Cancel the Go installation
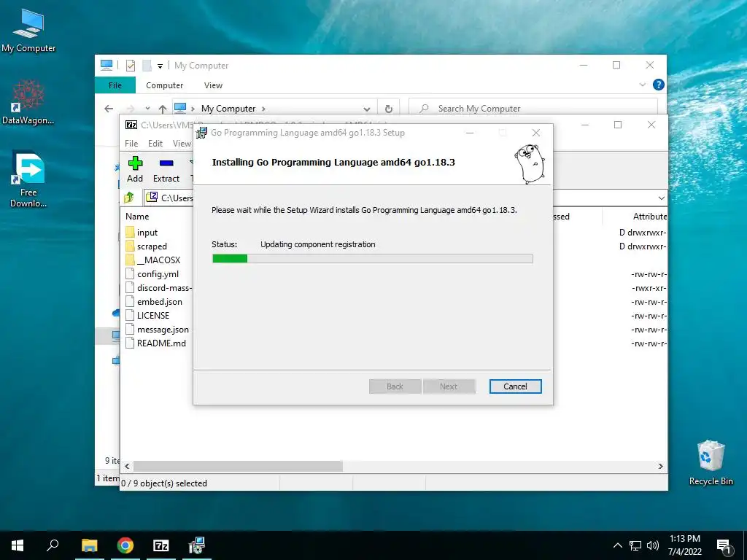The width and height of the screenshot is (747, 560). (515, 386)
